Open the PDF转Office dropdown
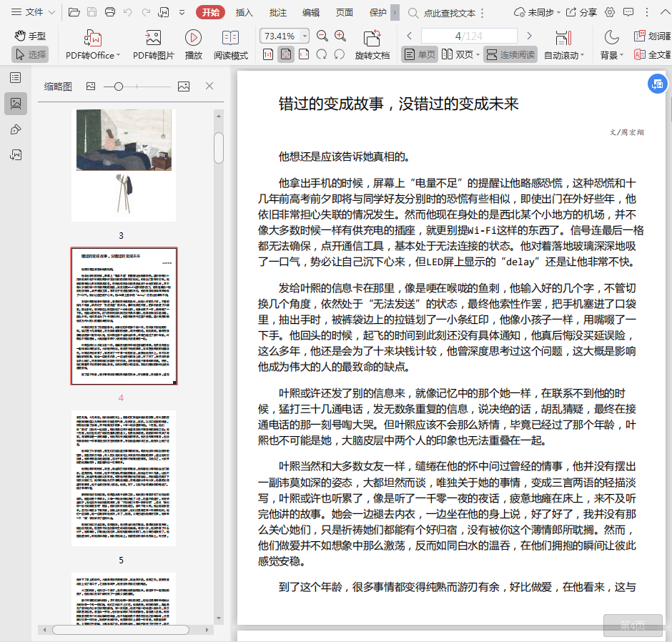The height and width of the screenshot is (642, 672). pyautogui.click(x=93, y=44)
